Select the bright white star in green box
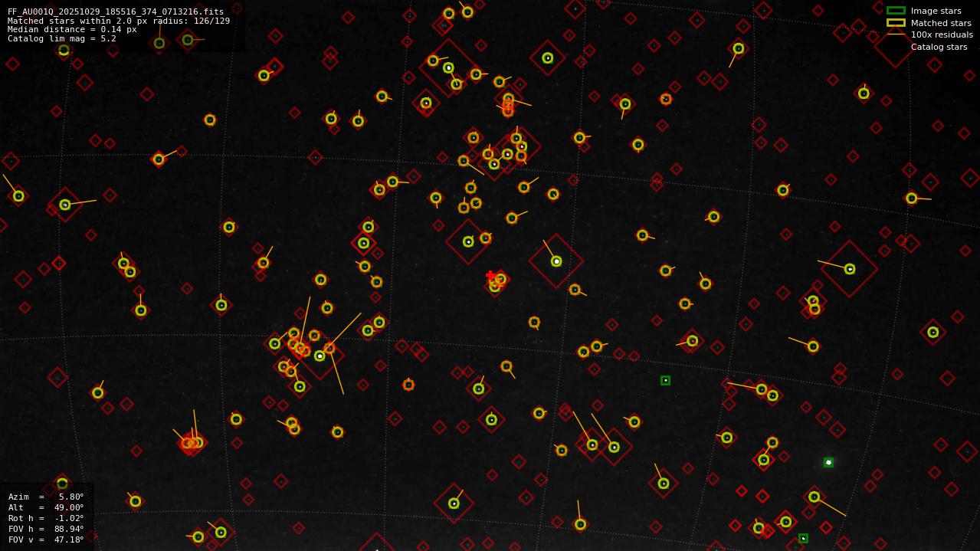980x551 pixels. pos(828,462)
